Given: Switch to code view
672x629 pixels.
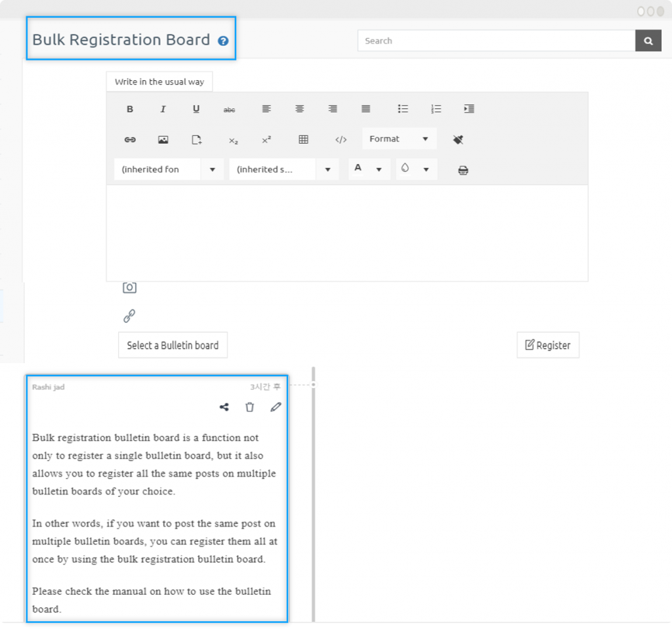Looking at the screenshot, I should 341,139.
